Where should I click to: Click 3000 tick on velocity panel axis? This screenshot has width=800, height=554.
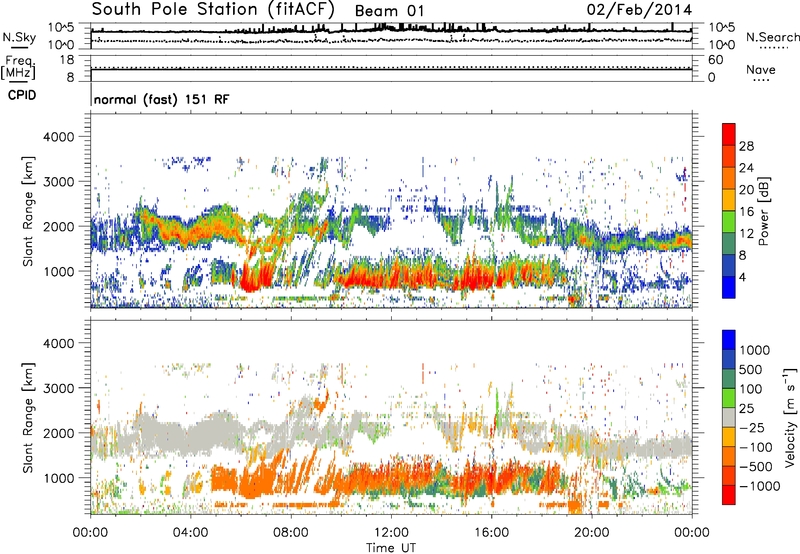(x=58, y=388)
